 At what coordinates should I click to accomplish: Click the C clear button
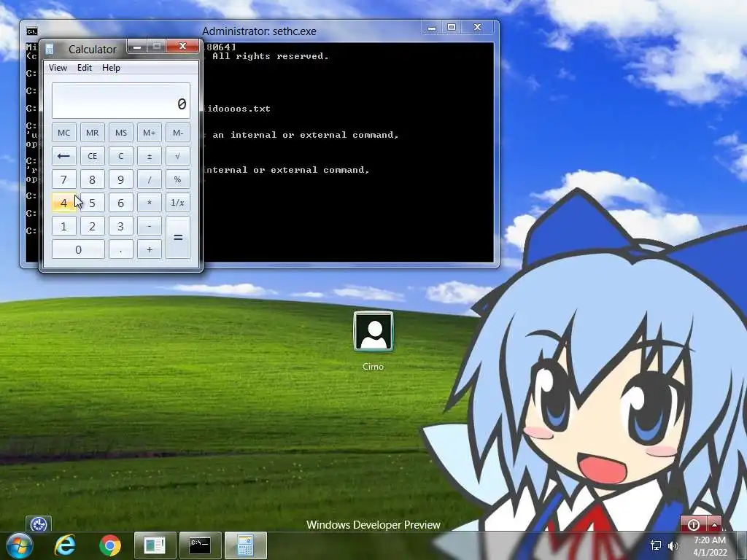(120, 156)
